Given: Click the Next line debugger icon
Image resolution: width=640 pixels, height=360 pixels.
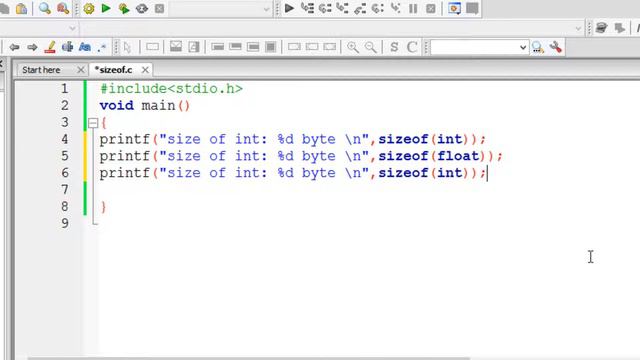Looking at the screenshot, I should [325, 8].
